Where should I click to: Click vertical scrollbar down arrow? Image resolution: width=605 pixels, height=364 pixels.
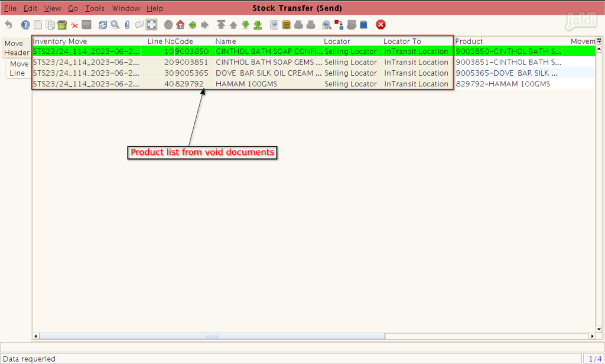click(x=599, y=329)
